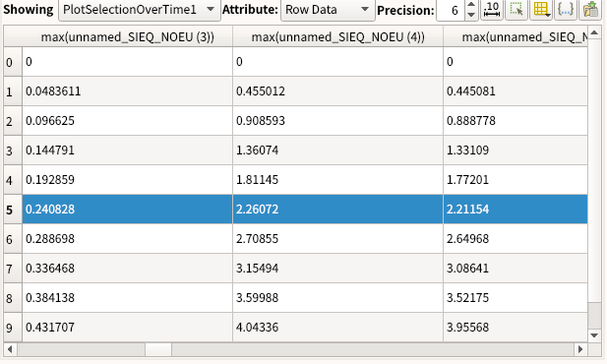Select cell 4.04336

pyautogui.click(x=338, y=328)
